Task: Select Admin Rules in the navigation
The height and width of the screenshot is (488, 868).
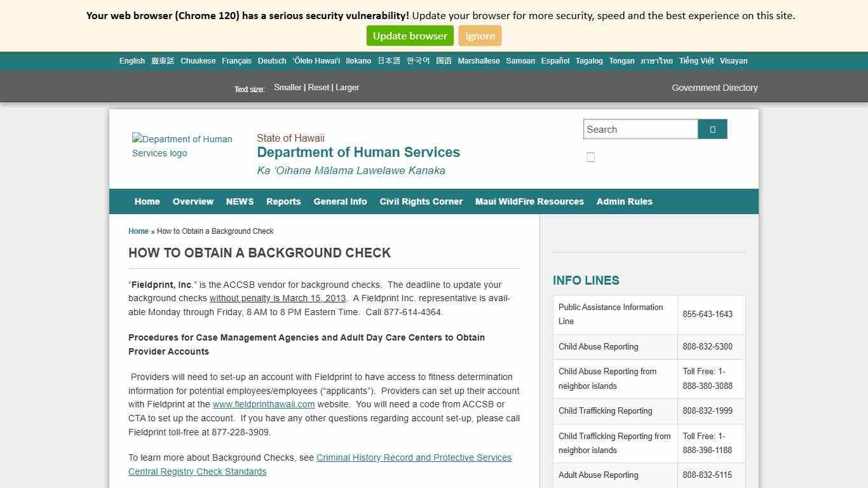Action: [624, 201]
